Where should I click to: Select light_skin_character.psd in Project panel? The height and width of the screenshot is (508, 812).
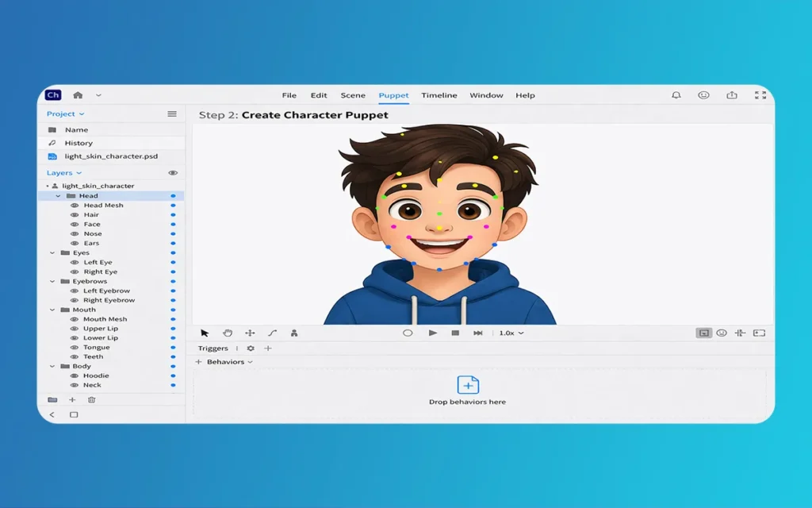click(100, 156)
